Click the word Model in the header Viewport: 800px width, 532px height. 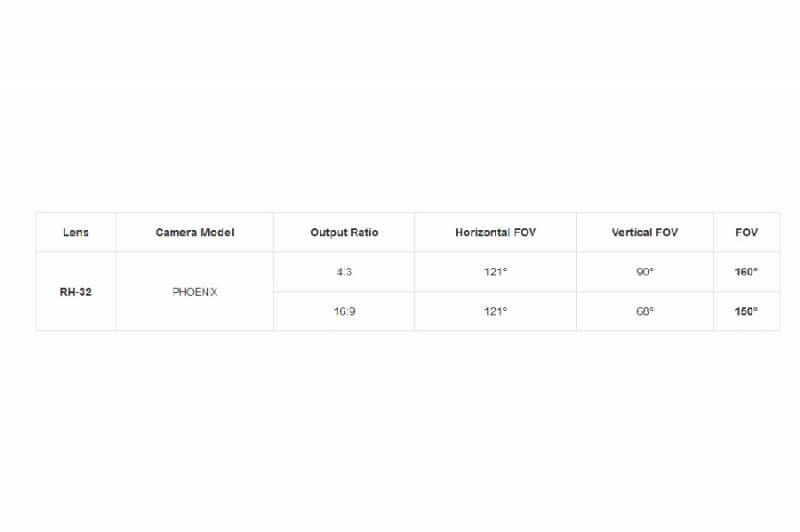click(217, 232)
